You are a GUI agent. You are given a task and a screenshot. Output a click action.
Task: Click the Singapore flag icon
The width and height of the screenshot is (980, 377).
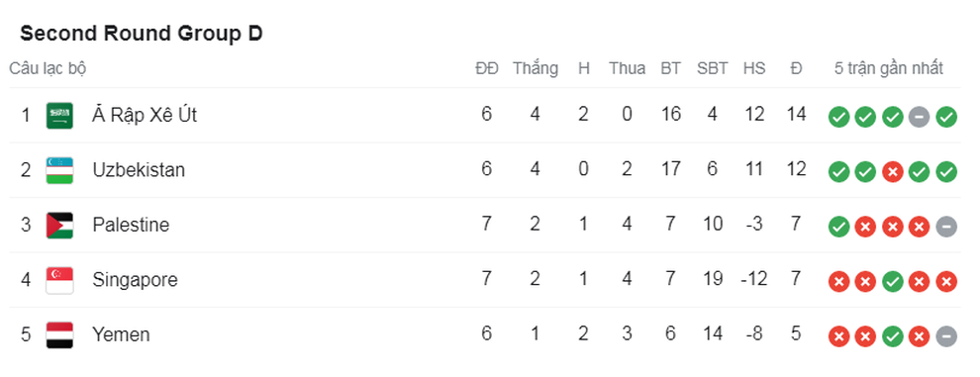59,281
